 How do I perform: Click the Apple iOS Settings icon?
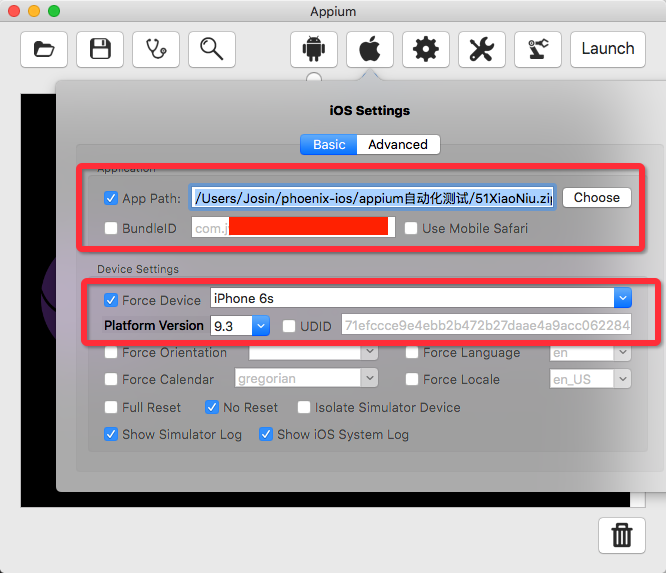click(x=370, y=49)
